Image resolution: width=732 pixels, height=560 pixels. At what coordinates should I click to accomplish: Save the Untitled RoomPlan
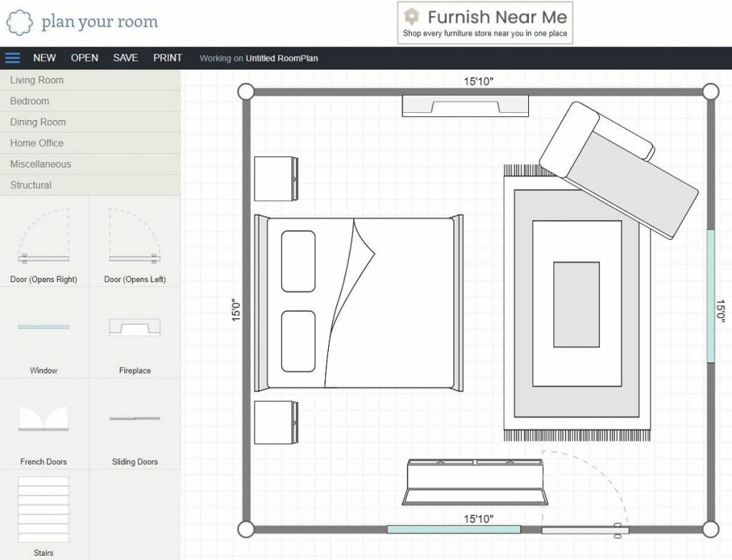[125, 58]
